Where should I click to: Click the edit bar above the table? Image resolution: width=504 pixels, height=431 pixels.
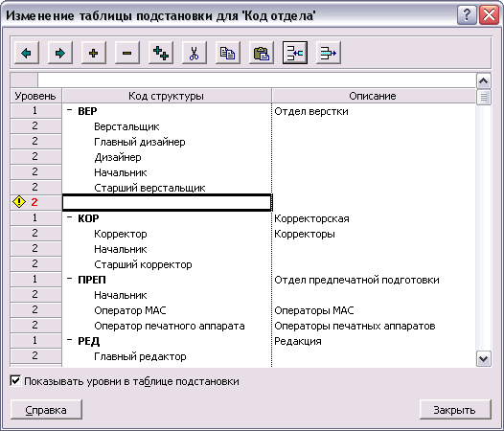tap(256, 80)
